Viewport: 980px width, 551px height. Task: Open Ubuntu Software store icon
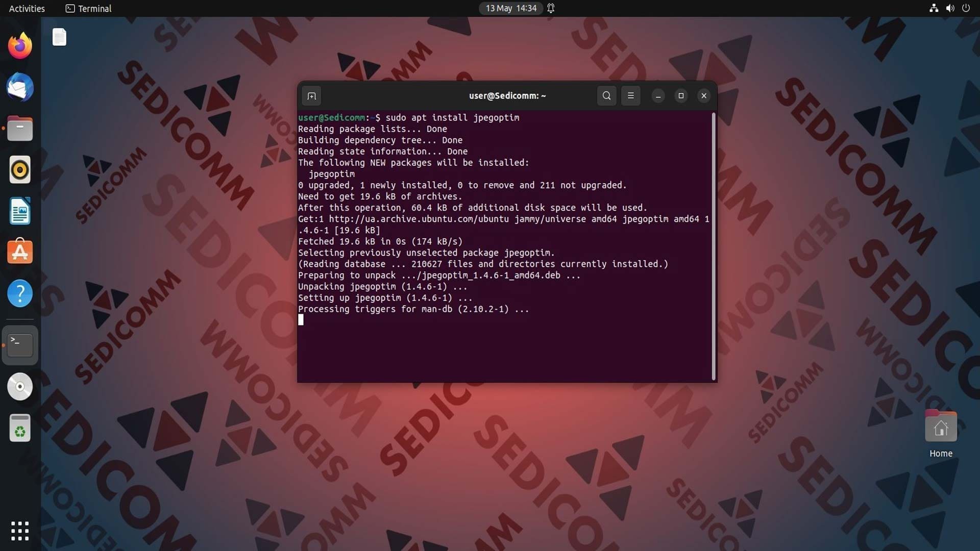tap(20, 252)
